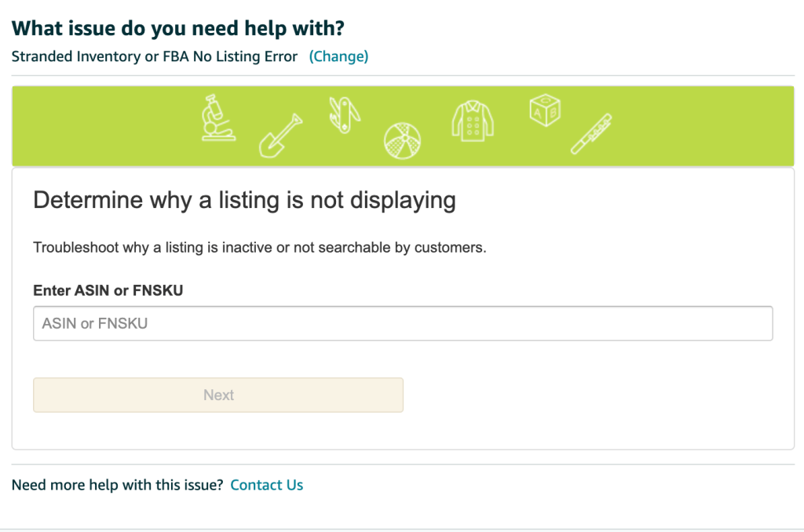Click 'Determine why a listing is not displaying' title
The image size is (804, 532).
[244, 200]
